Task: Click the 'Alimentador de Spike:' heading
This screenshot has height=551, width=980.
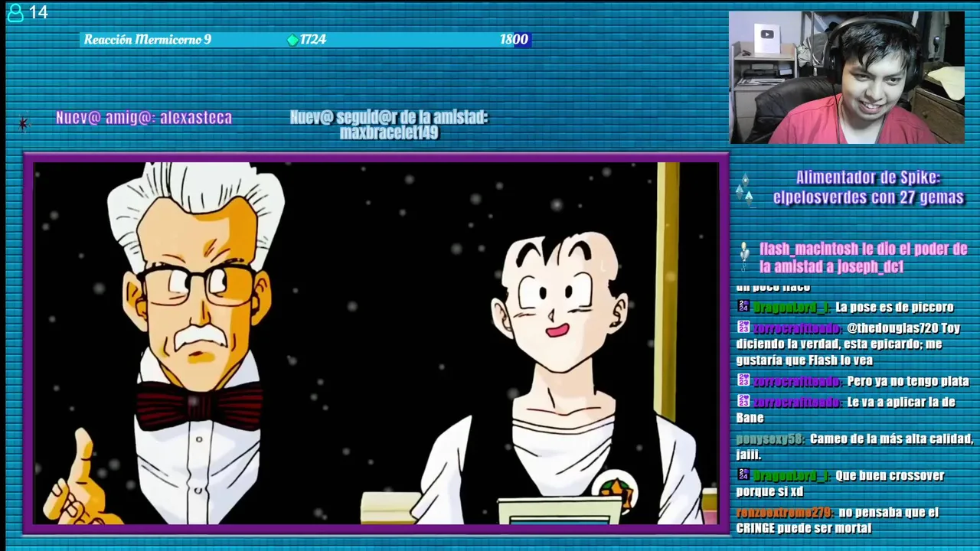Action: pos(868,178)
